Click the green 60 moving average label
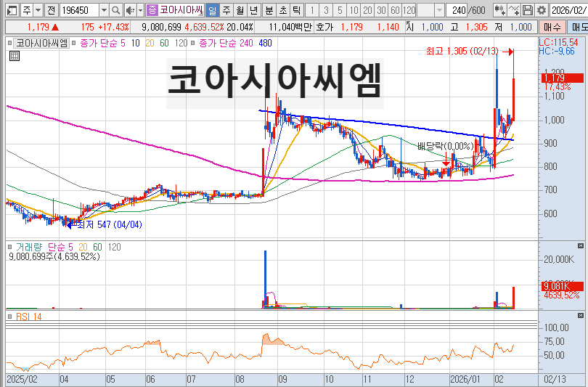This screenshot has height=387, width=588. [x=164, y=43]
